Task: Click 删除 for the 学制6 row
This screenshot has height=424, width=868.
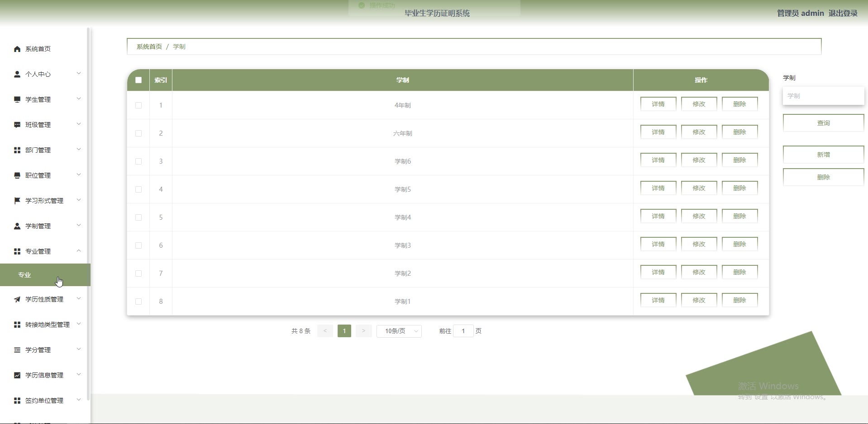Action: [x=739, y=160]
